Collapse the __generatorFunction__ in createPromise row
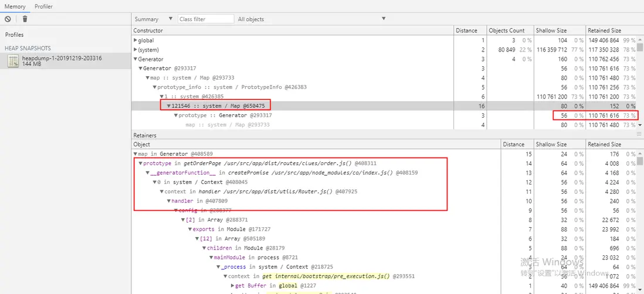This screenshot has height=294, width=644. coord(148,173)
